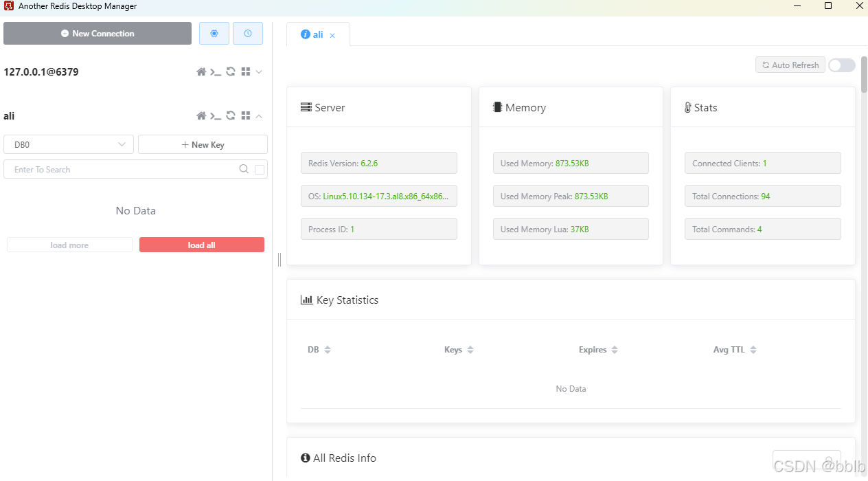Open the DB0 database dropdown
The width and height of the screenshot is (868, 481).
pyautogui.click(x=69, y=144)
